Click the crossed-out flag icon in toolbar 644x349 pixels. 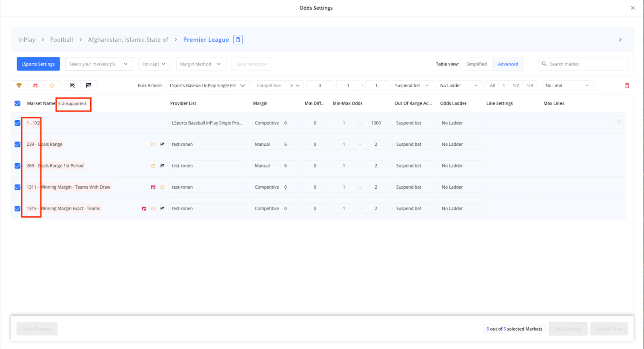[72, 85]
